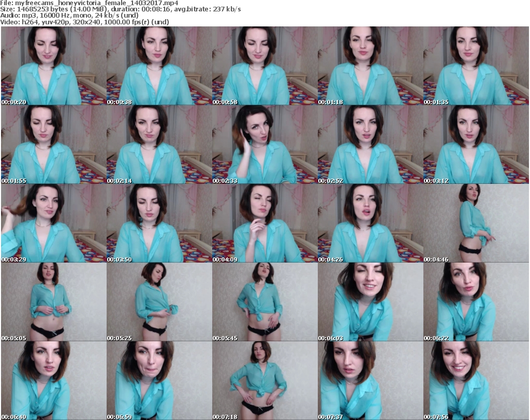
Task: Select the thumbnail frame at 00:03:50
Action: coord(159,223)
